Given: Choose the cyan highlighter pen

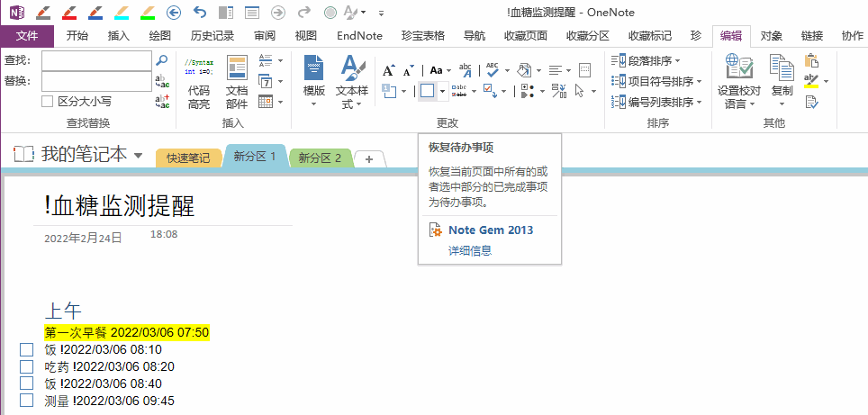Looking at the screenshot, I should 122,12.
